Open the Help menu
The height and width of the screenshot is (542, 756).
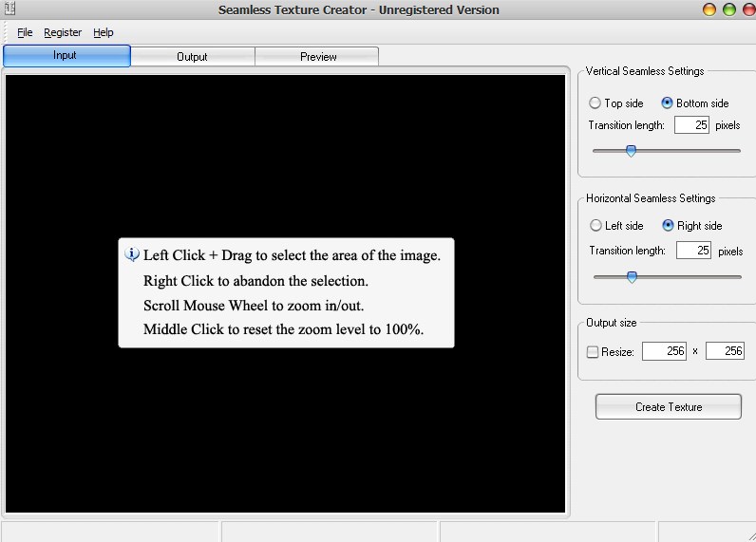tap(103, 32)
